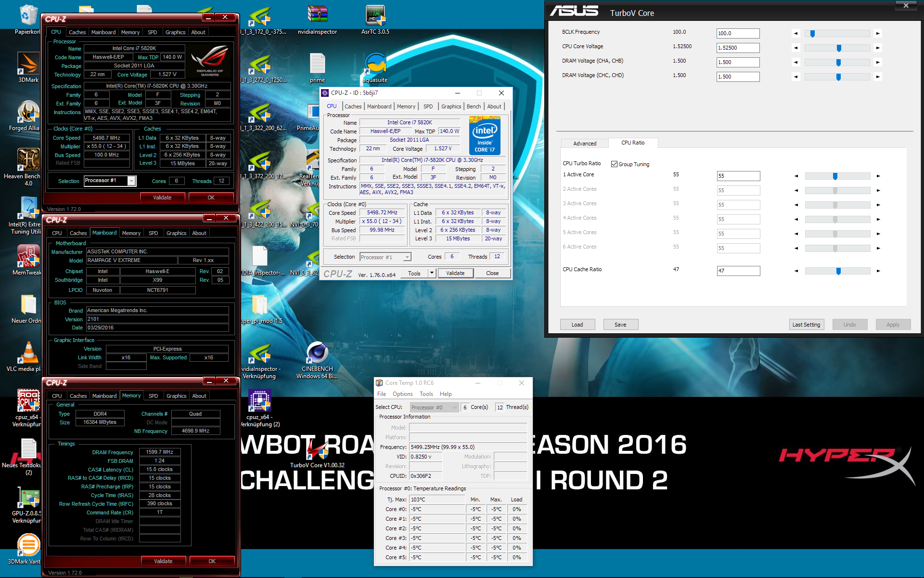Image resolution: width=924 pixels, height=578 pixels.
Task: Open Options menu in Core Temp
Action: 402,394
